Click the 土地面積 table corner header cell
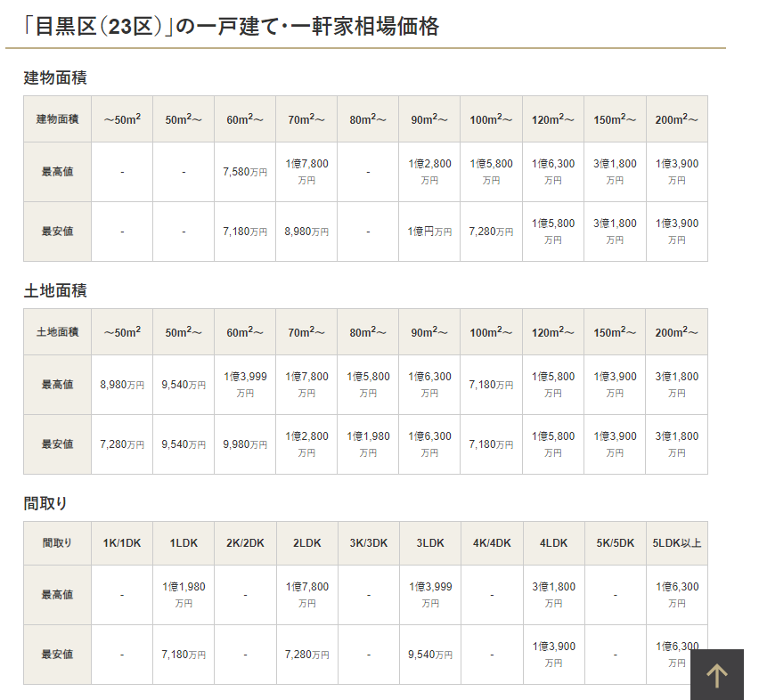759x700 pixels. [58, 332]
